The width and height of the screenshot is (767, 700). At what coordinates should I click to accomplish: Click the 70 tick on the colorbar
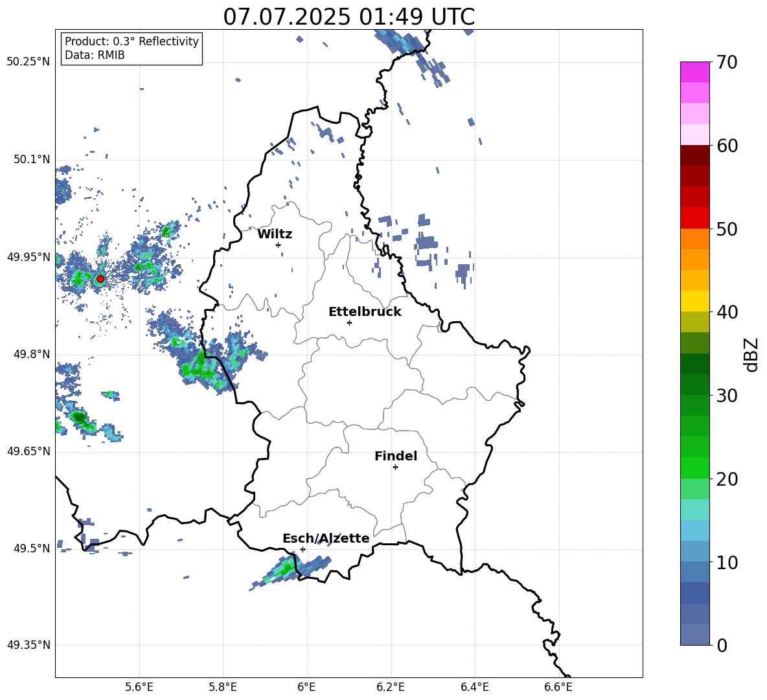727,62
